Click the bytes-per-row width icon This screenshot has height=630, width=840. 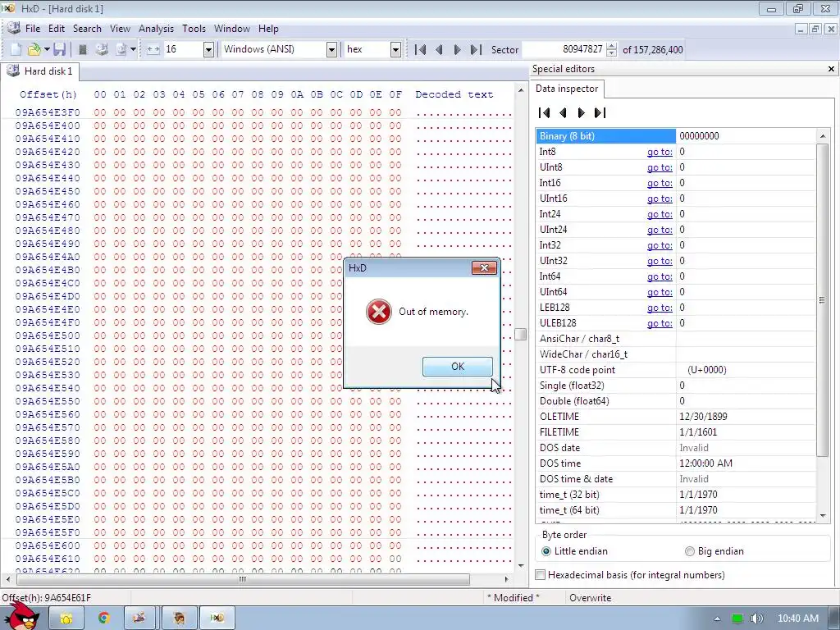click(x=153, y=50)
